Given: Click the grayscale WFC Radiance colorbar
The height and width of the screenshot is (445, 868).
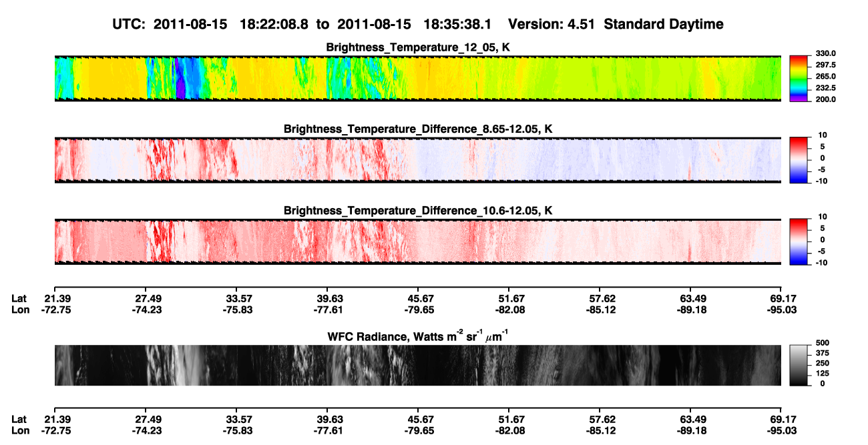Looking at the screenshot, I should point(799,365).
